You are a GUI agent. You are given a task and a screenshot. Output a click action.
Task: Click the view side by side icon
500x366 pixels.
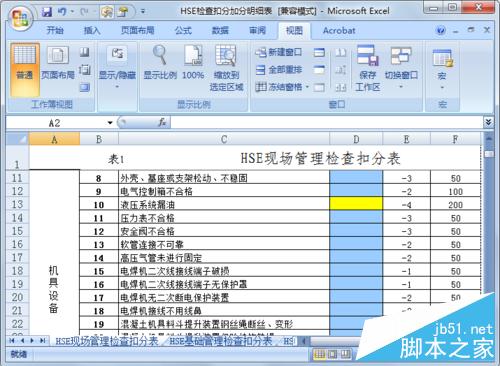(x=340, y=52)
